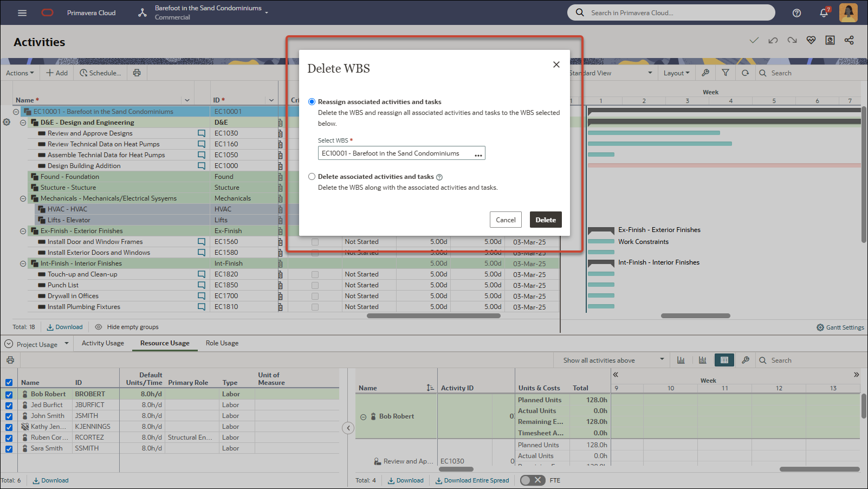Open the project selector dropdown arrow
This screenshot has height=489, width=868.
tap(267, 12)
